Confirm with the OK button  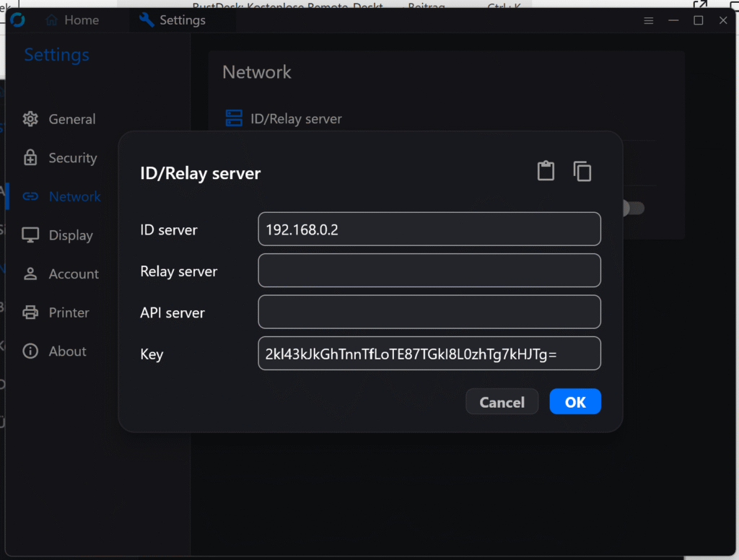pos(574,402)
